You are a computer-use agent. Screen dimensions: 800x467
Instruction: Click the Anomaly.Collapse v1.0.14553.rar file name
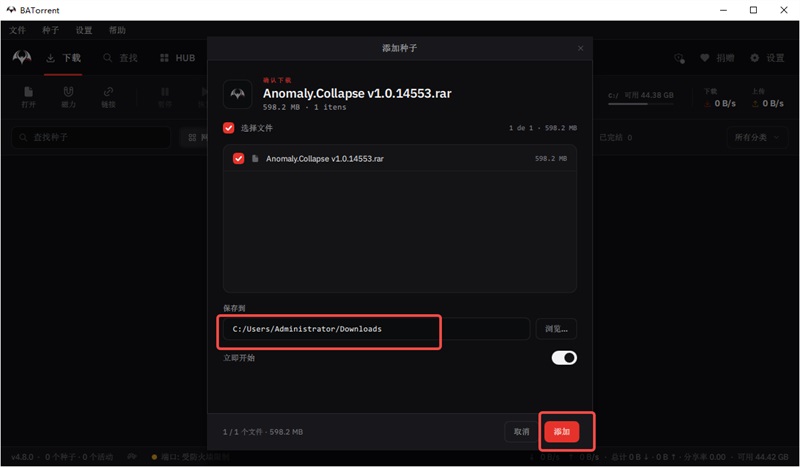[324, 159]
